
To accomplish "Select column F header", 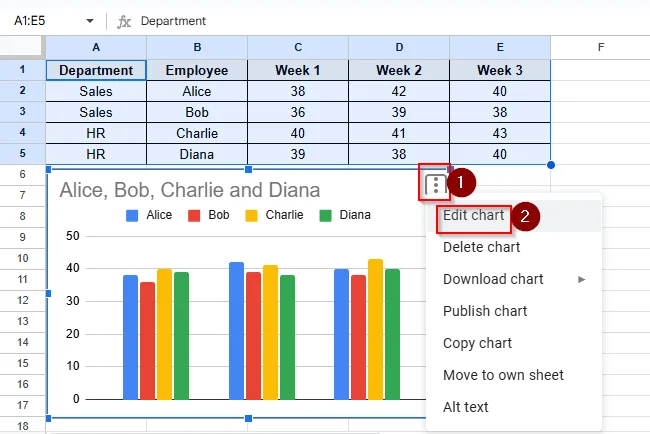I will pos(601,47).
